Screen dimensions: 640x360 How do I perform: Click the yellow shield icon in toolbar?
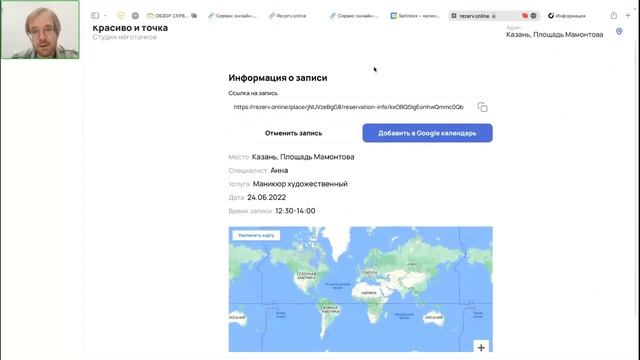[x=121, y=16]
